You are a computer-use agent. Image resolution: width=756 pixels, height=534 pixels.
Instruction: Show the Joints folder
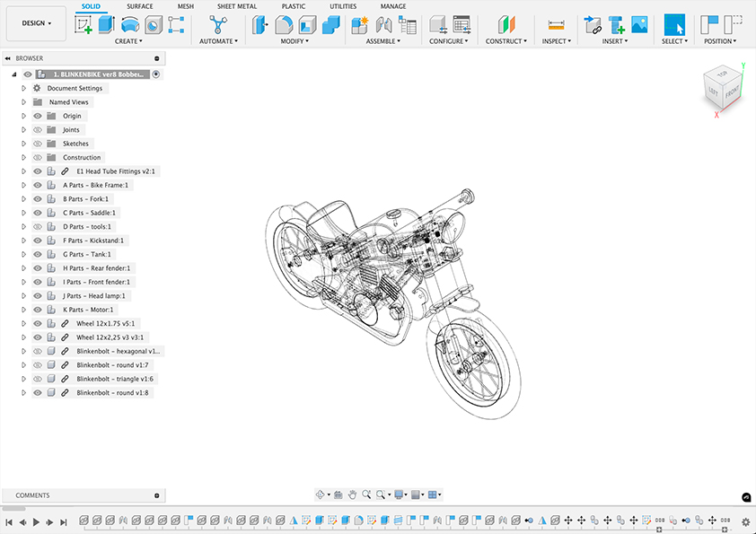click(37, 129)
